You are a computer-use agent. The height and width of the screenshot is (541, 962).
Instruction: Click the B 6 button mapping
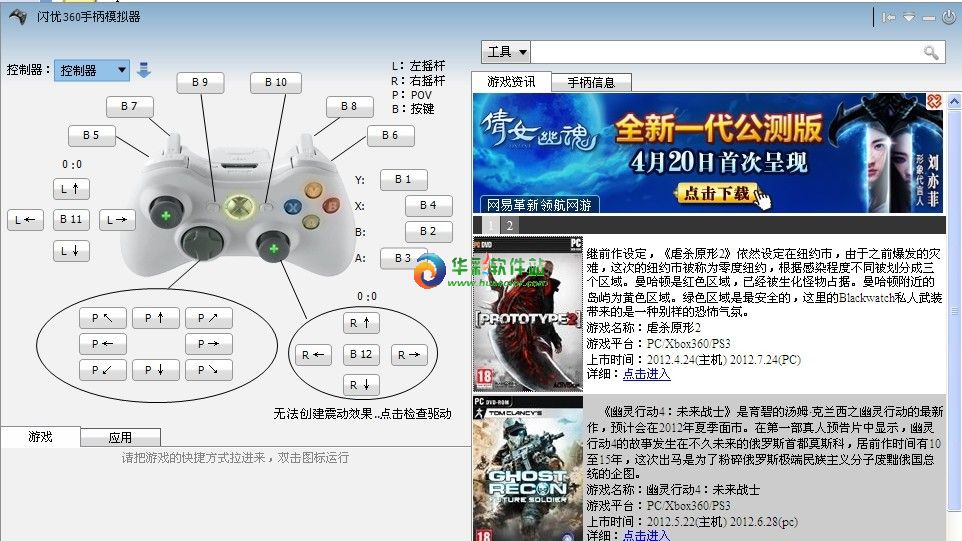pos(390,135)
